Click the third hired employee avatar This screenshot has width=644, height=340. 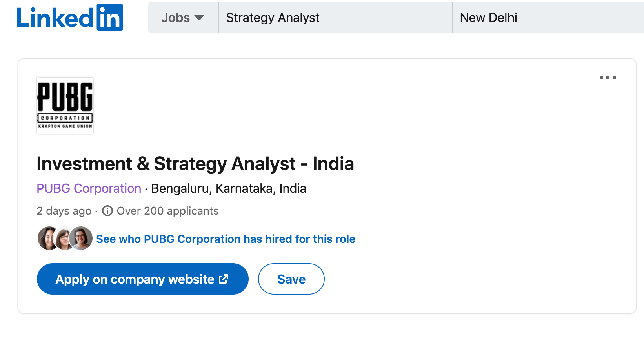(x=82, y=238)
